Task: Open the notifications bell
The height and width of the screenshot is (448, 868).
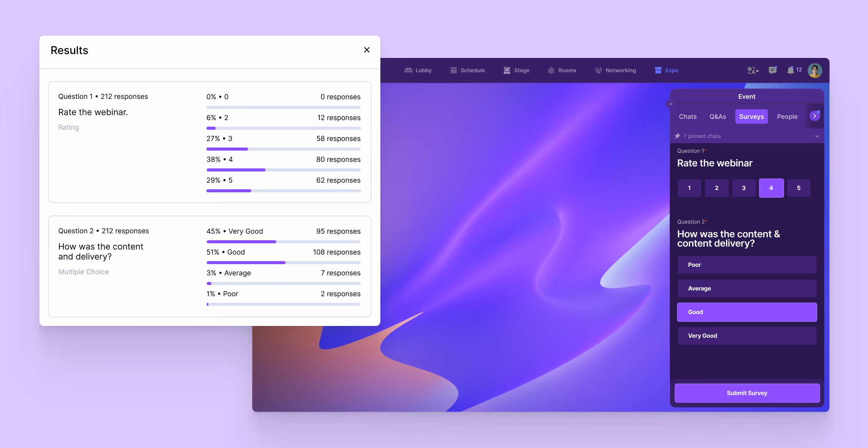Action: pos(790,70)
